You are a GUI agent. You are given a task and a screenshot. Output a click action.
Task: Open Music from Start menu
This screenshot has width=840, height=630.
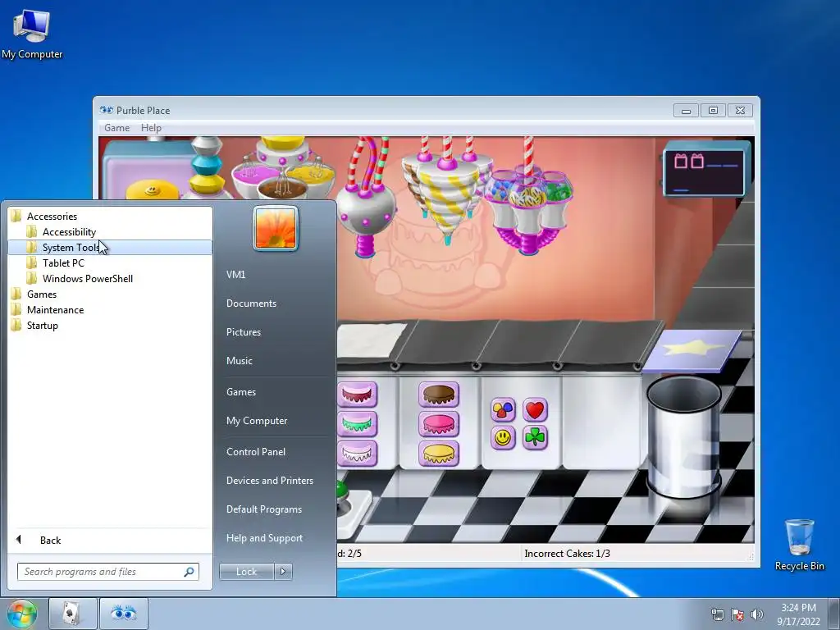[x=240, y=361]
